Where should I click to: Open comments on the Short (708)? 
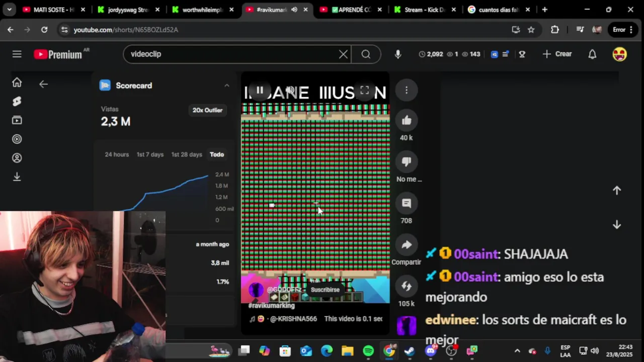407,203
